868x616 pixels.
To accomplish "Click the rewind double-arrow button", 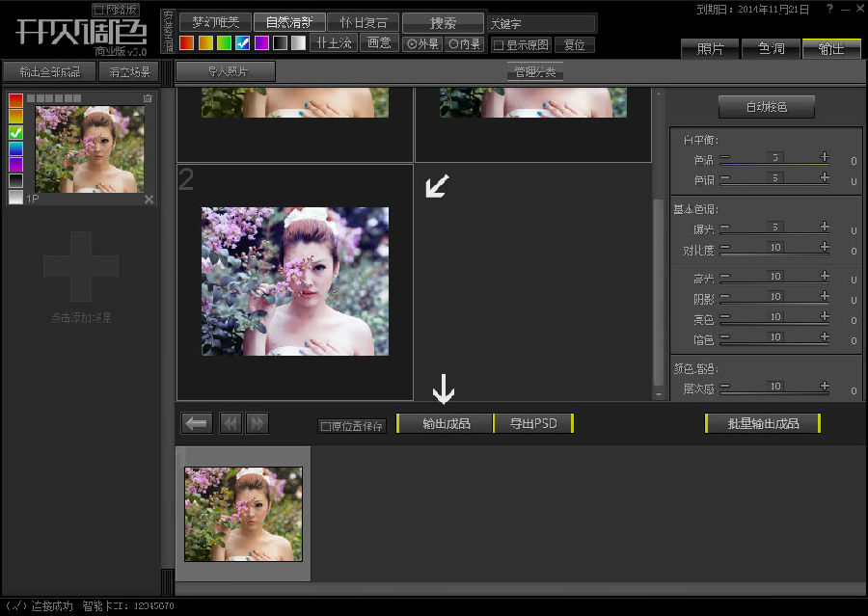I will click(x=231, y=423).
